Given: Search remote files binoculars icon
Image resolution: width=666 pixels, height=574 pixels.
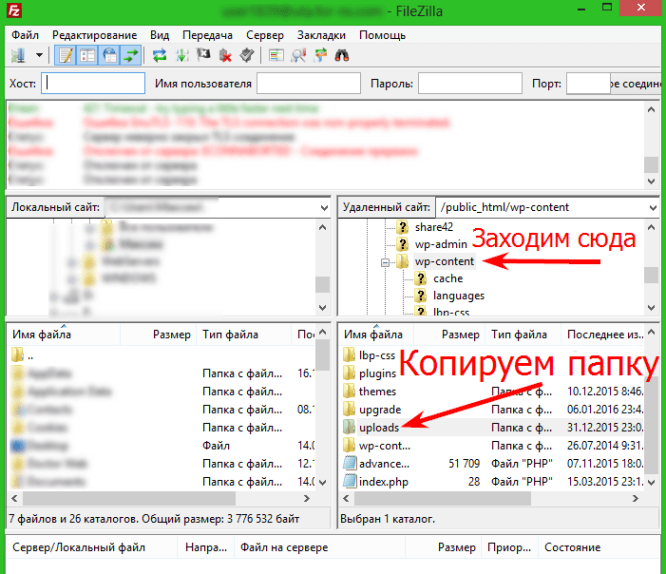Looking at the screenshot, I should pyautogui.click(x=342, y=55).
